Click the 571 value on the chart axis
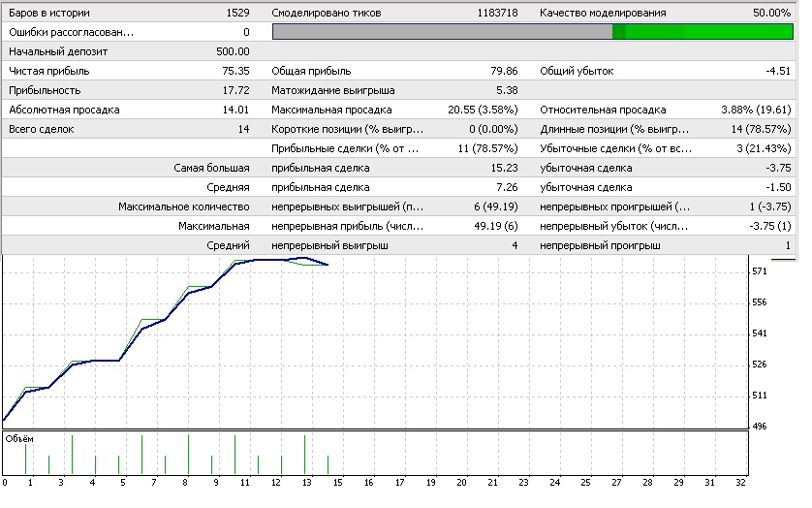 [x=759, y=271]
